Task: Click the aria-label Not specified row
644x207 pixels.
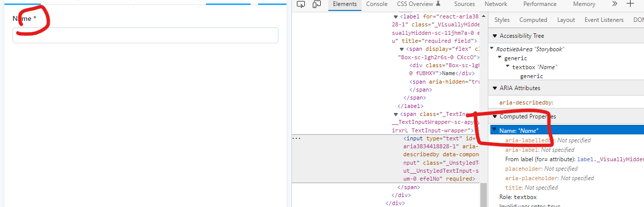Action: [x=540, y=150]
